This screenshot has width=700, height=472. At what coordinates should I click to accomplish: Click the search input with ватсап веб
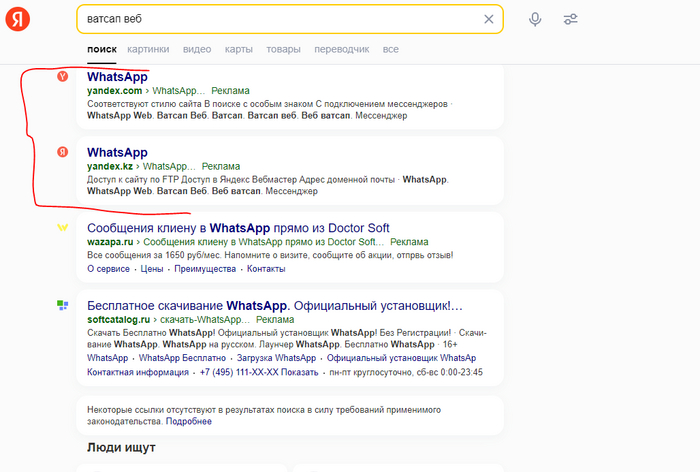pyautogui.click(x=270, y=19)
